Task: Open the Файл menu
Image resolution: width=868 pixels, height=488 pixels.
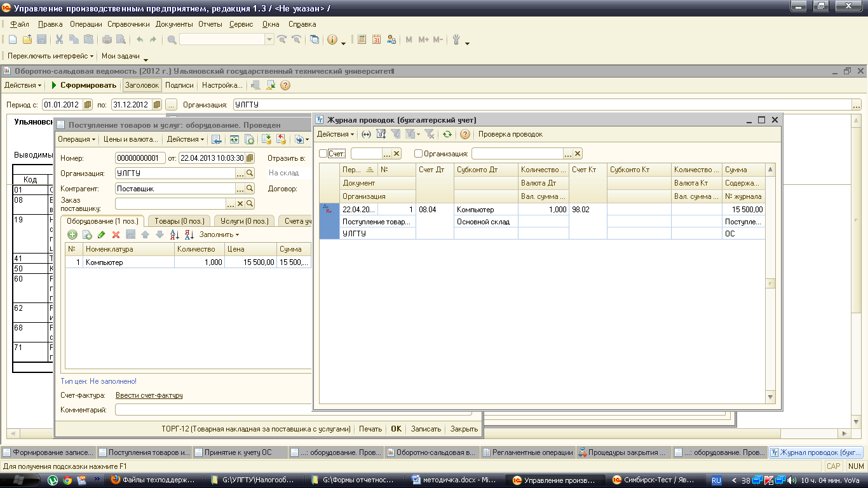Action: [x=20, y=24]
